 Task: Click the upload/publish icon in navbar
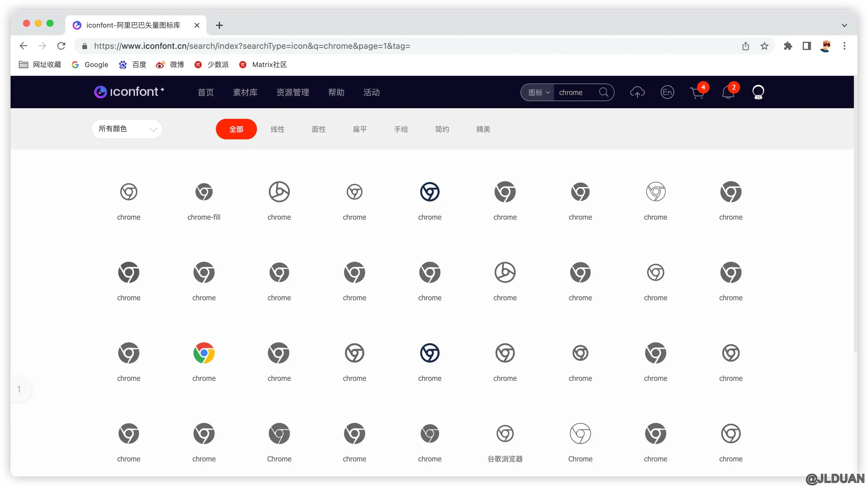(x=637, y=92)
